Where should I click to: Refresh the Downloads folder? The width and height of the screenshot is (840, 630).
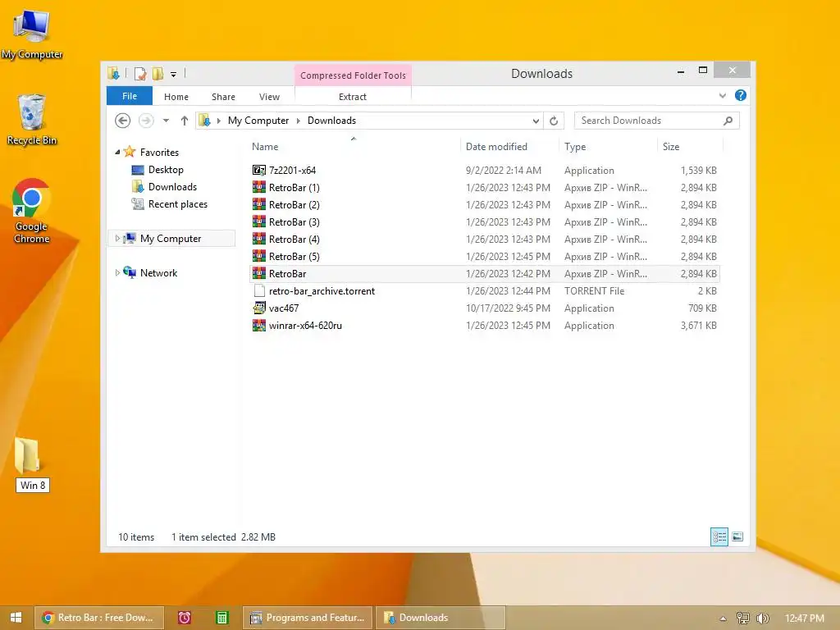coord(554,121)
